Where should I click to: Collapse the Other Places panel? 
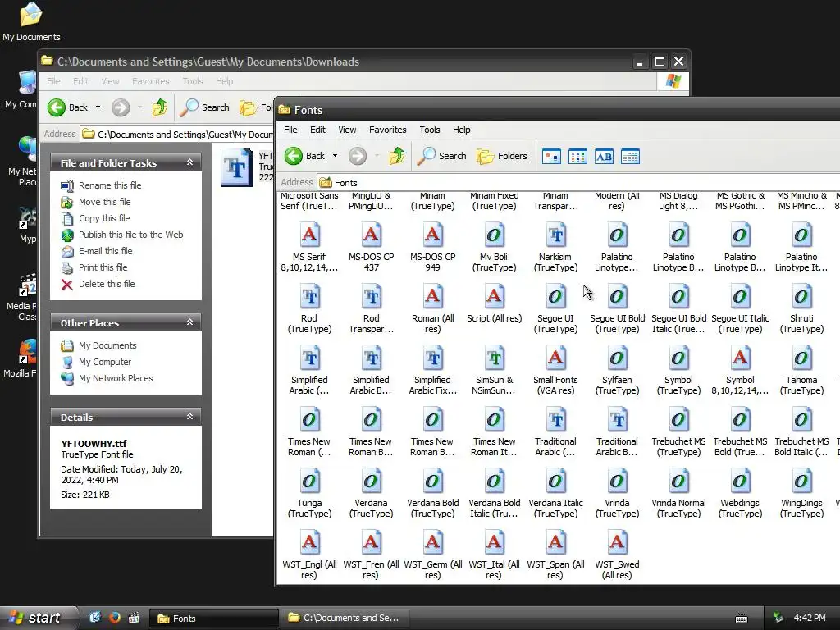click(x=189, y=322)
